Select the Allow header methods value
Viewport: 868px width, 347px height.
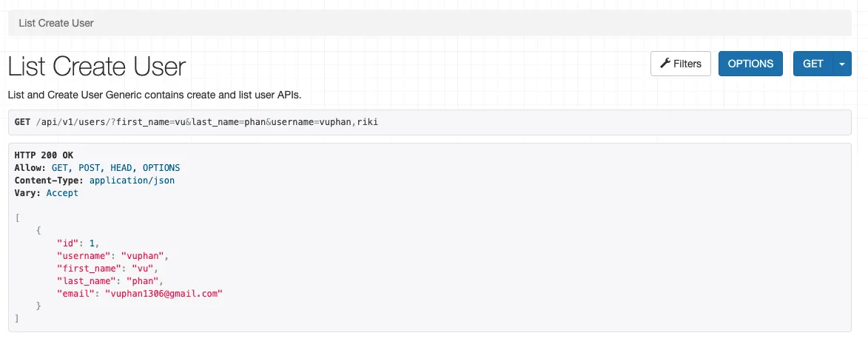click(115, 168)
